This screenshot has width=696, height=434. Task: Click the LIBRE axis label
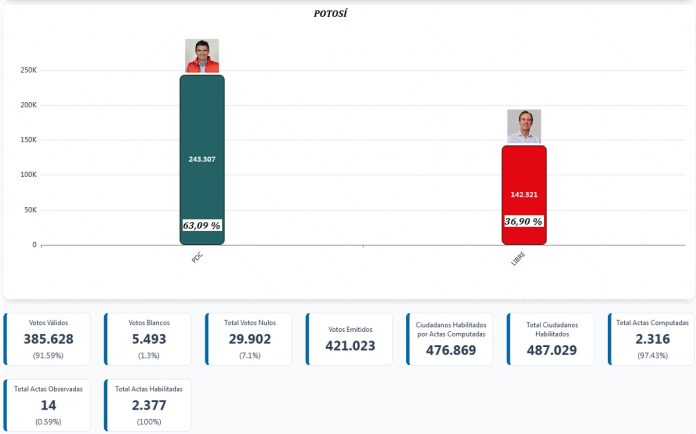[x=518, y=260]
